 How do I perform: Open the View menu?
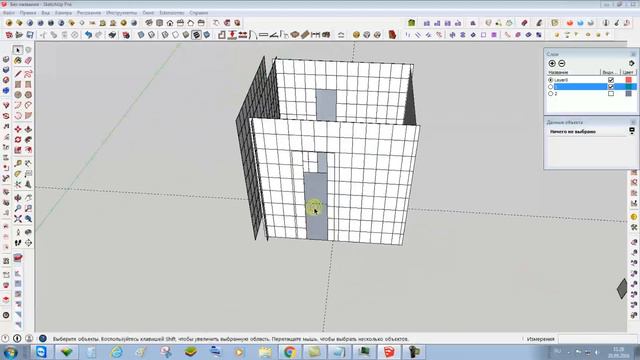(45, 13)
